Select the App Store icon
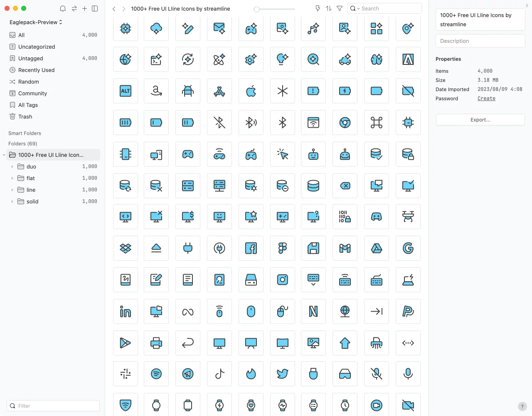 219,91
